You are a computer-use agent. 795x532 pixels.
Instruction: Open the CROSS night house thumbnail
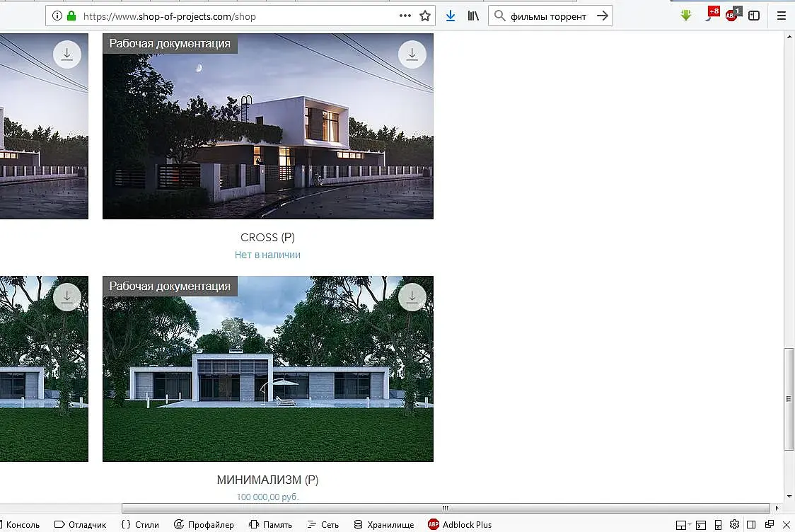point(267,127)
